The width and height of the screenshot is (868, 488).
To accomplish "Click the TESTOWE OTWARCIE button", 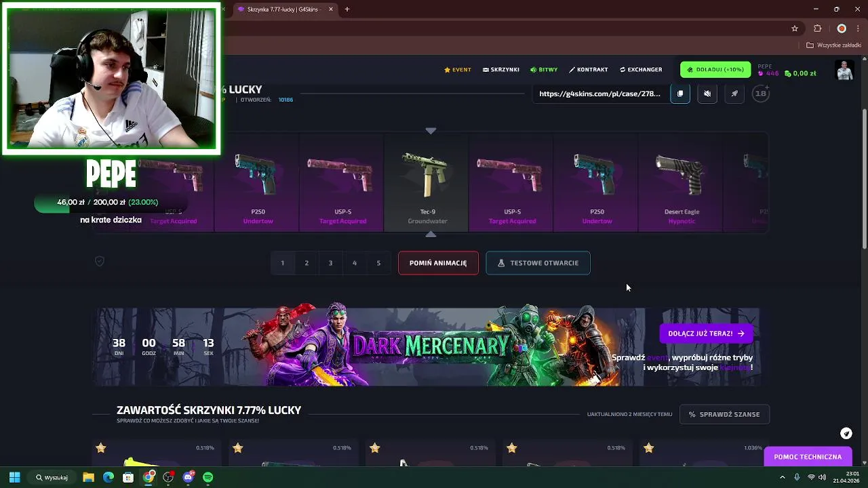I will coord(538,263).
